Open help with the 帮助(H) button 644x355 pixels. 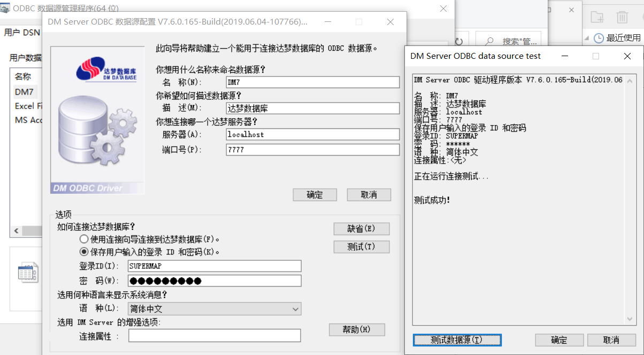point(357,330)
